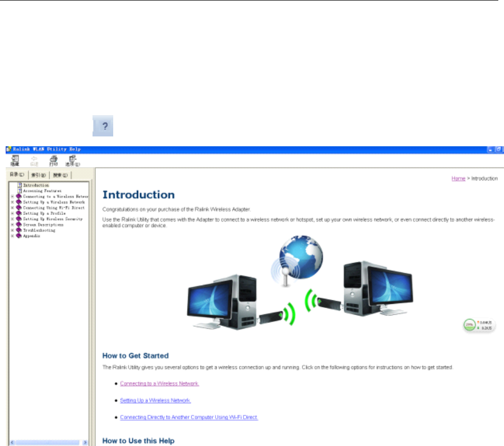Screen dimensions: 504x446
Task: Expand the Troubleshooting node
Action: [x=12, y=230]
